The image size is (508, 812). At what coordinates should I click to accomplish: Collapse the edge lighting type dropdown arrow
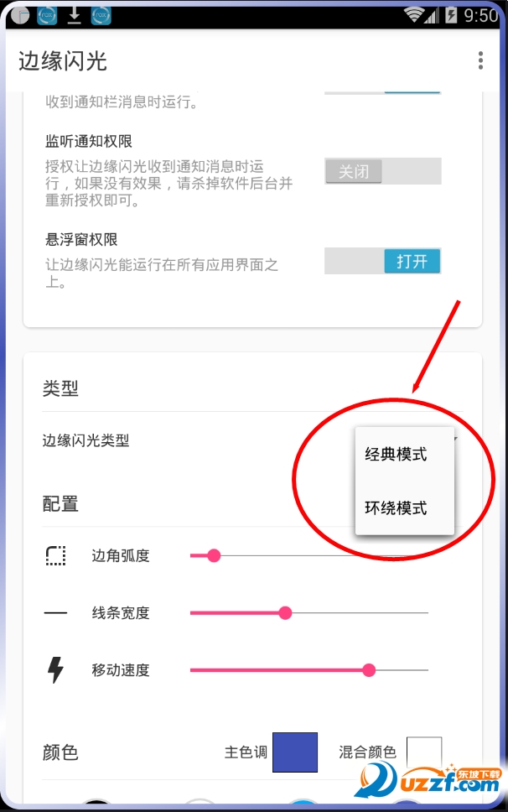[455, 437]
